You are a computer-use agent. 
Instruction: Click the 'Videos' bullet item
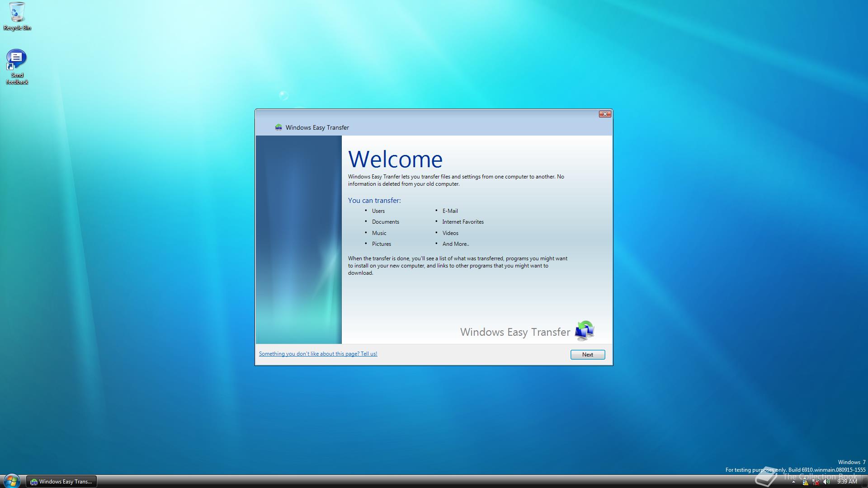tap(450, 233)
